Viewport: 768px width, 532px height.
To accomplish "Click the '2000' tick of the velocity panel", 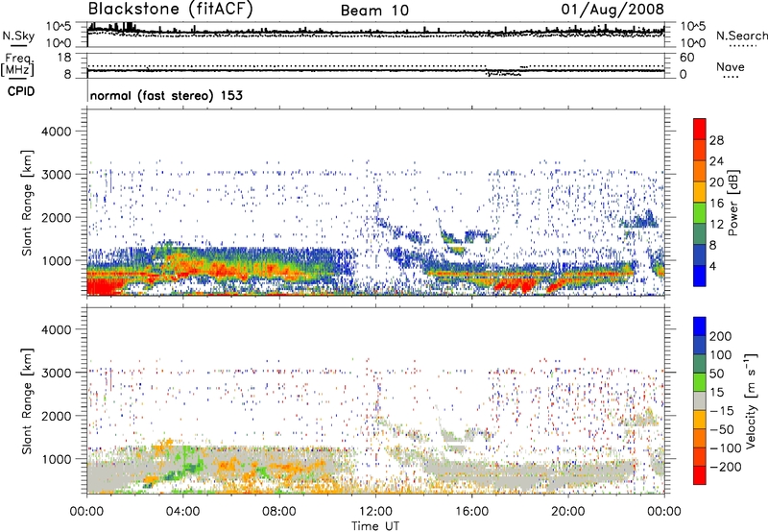I will 57,416.
